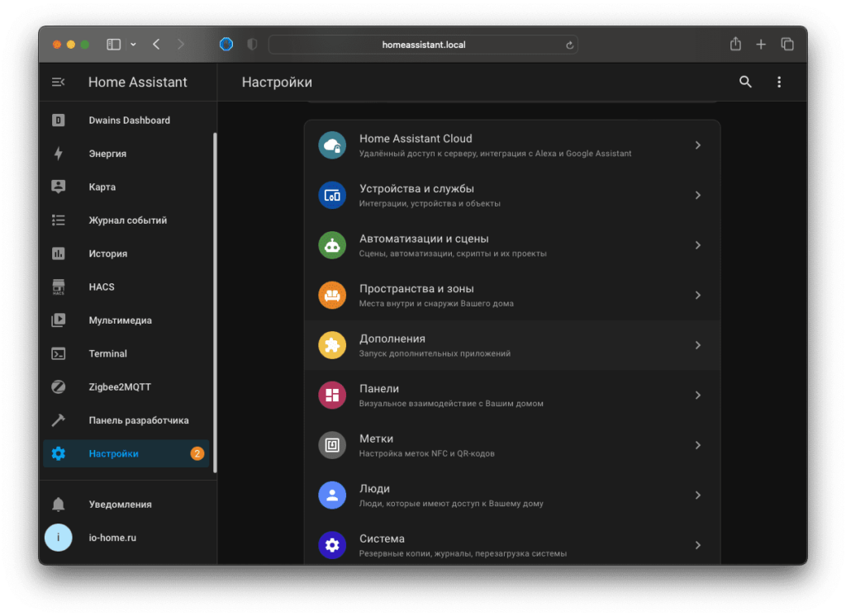The height and width of the screenshot is (616, 846).
Task: Click the Home Assistant Cloud icon
Action: point(332,145)
